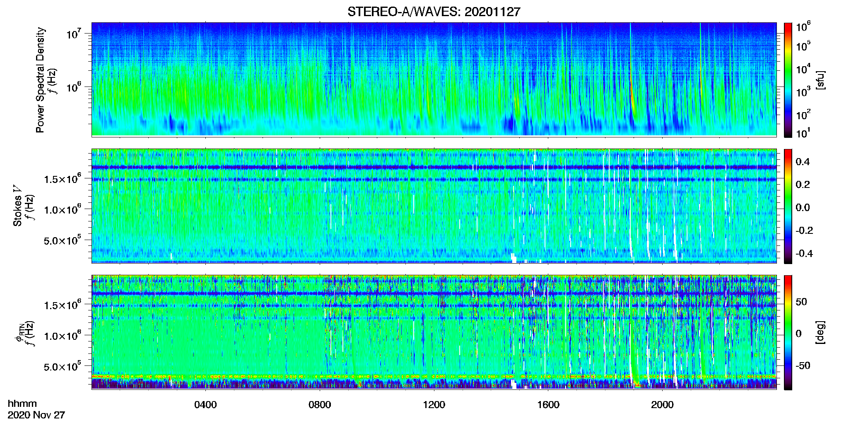This screenshot has height=447, width=868.
Task: Click the 0.4 value on Stokes color bar
Action: (803, 162)
